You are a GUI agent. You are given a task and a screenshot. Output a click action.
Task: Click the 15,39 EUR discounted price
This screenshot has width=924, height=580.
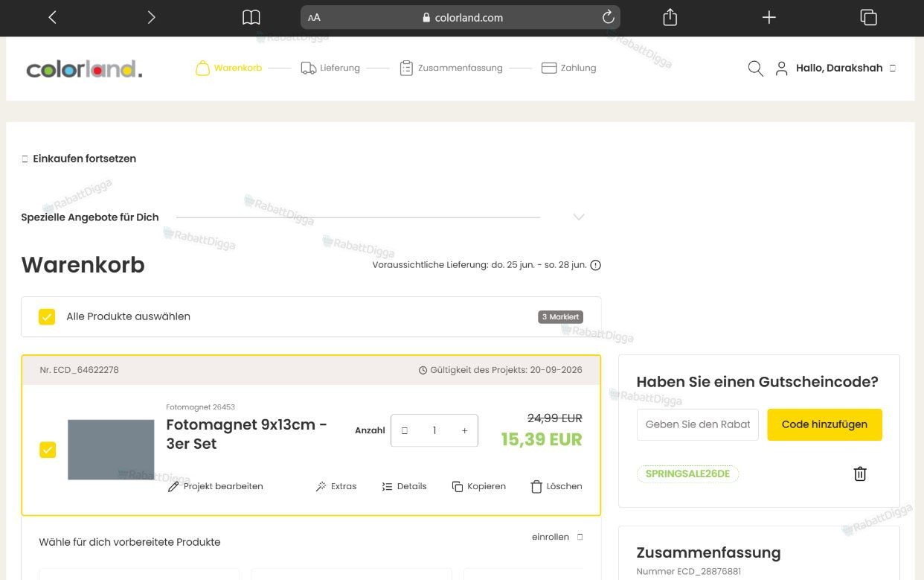click(542, 439)
